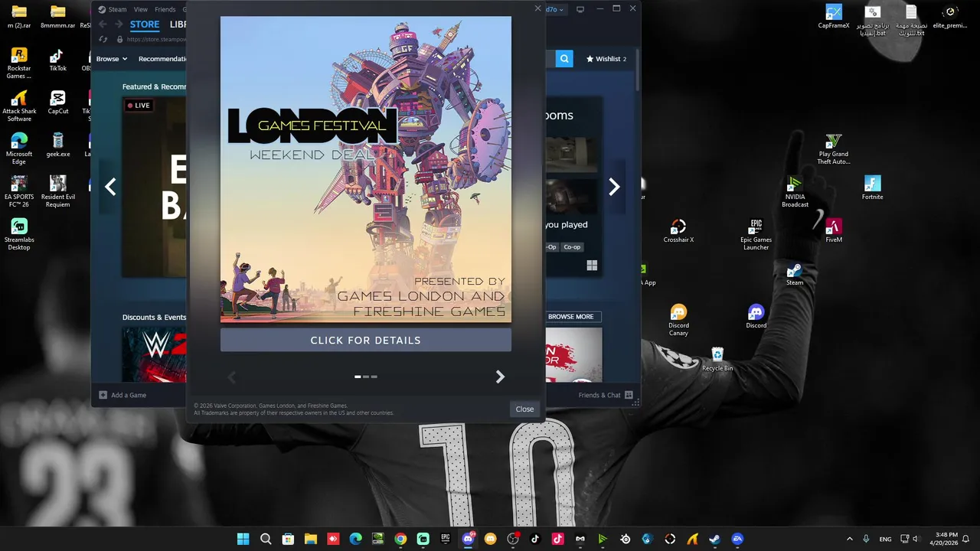
Task: Select the Resident Evil Requiem desktop icon
Action: click(57, 192)
